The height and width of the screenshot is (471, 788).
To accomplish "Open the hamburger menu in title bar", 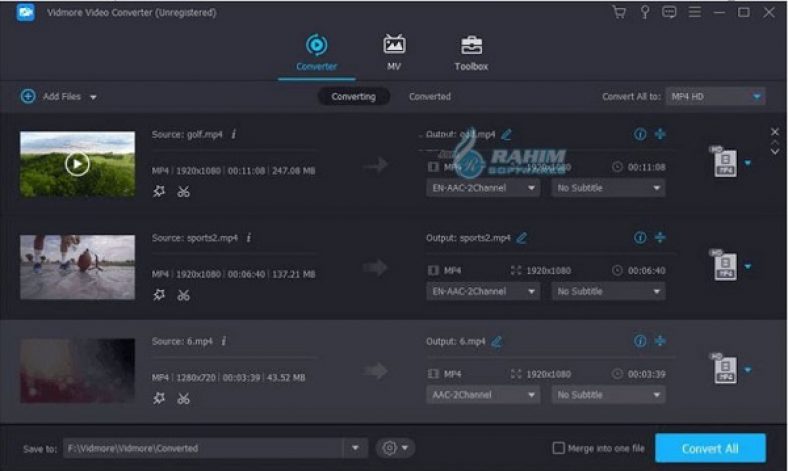I will coord(695,12).
